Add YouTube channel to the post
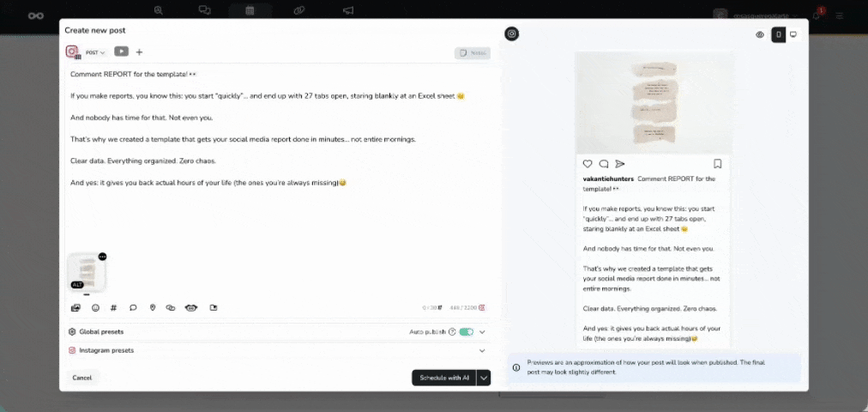Viewport: 868px width, 412px height. pos(121,51)
